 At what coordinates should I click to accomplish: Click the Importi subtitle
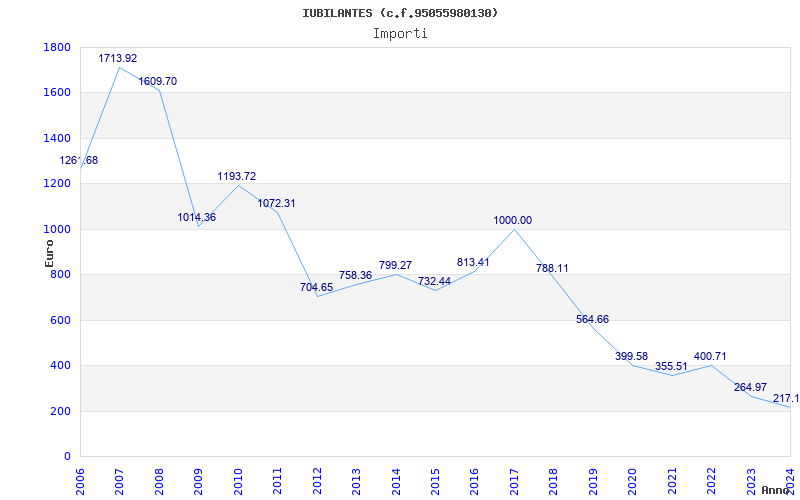(400, 33)
